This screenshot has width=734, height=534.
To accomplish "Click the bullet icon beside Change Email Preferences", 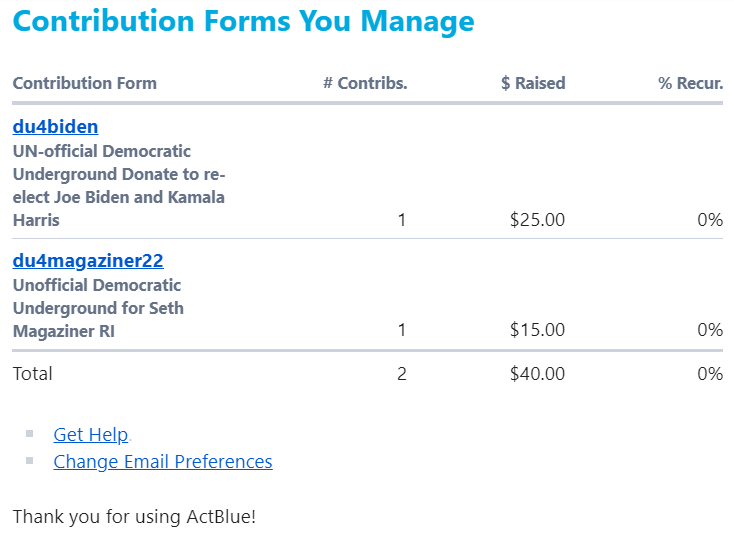I will click(30, 461).
